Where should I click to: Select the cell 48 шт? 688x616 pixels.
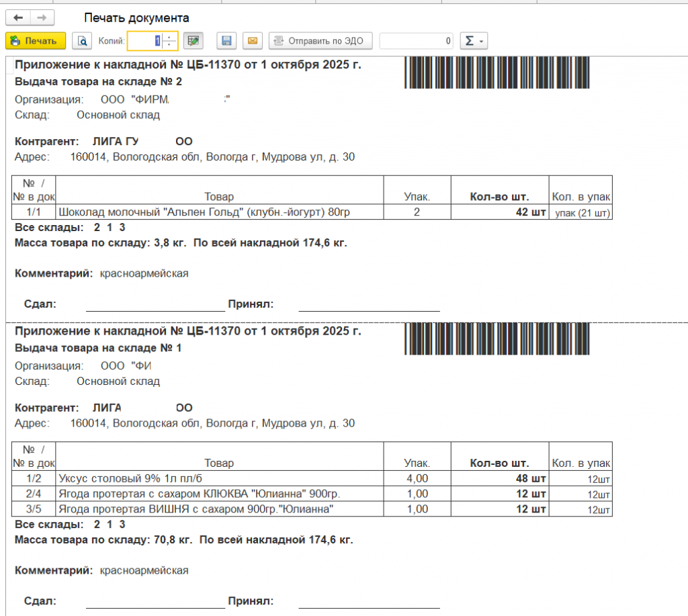(x=500, y=478)
